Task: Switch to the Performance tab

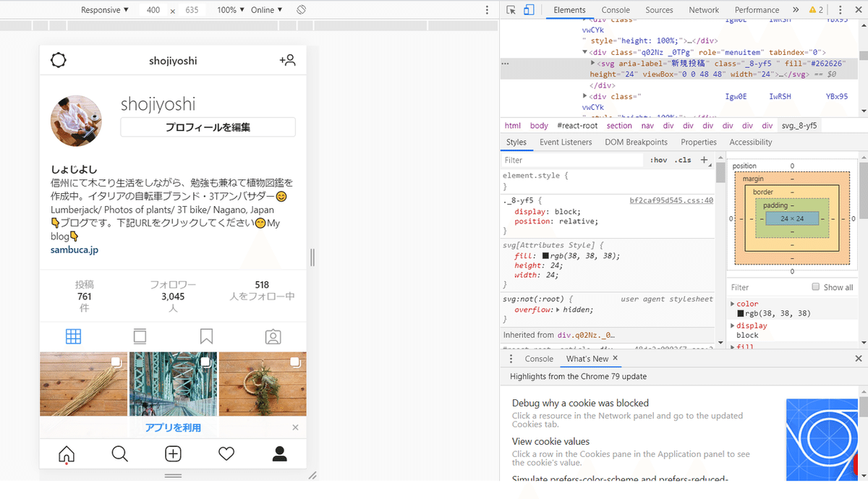Action: [757, 10]
